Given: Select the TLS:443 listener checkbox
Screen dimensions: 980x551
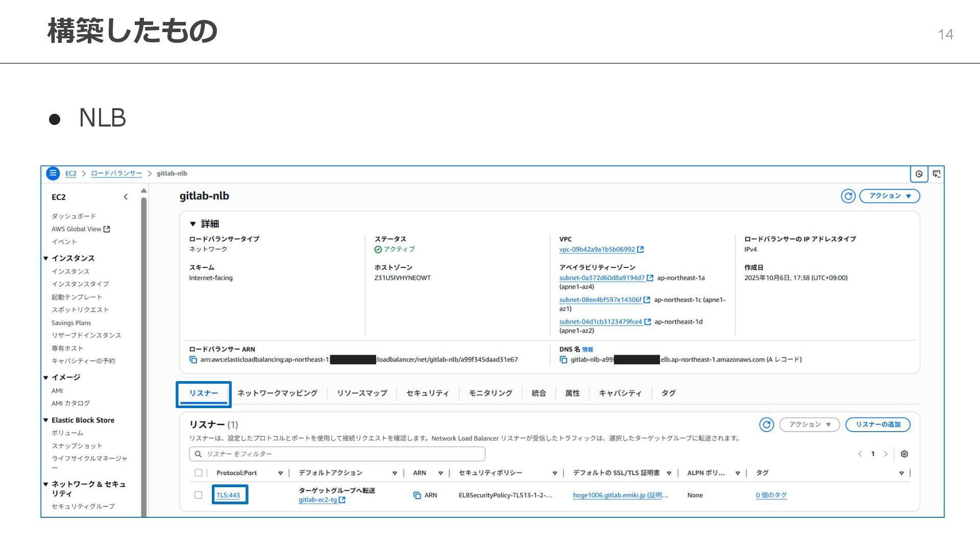Looking at the screenshot, I should pos(199,495).
